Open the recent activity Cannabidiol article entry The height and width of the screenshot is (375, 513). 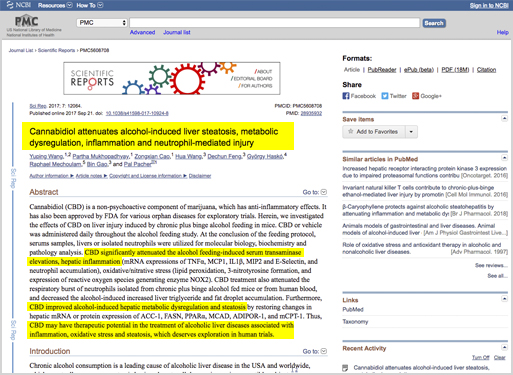coord(421,368)
